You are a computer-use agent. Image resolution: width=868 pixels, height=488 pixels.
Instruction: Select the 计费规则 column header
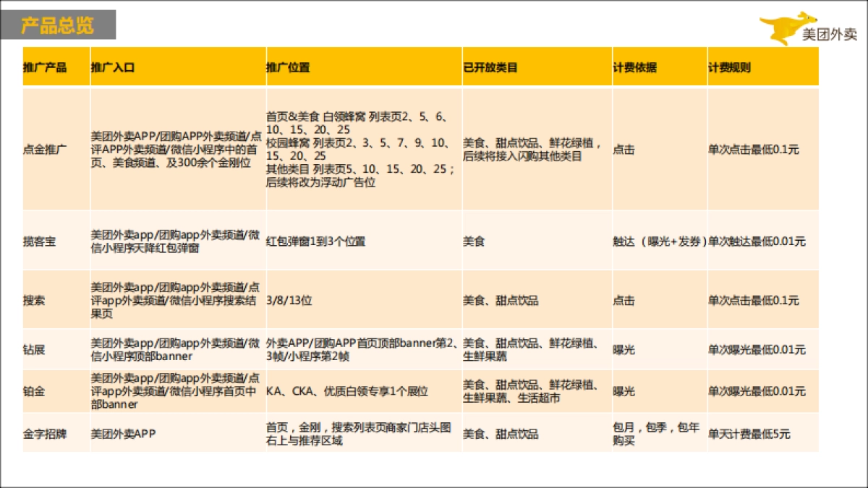(x=731, y=67)
